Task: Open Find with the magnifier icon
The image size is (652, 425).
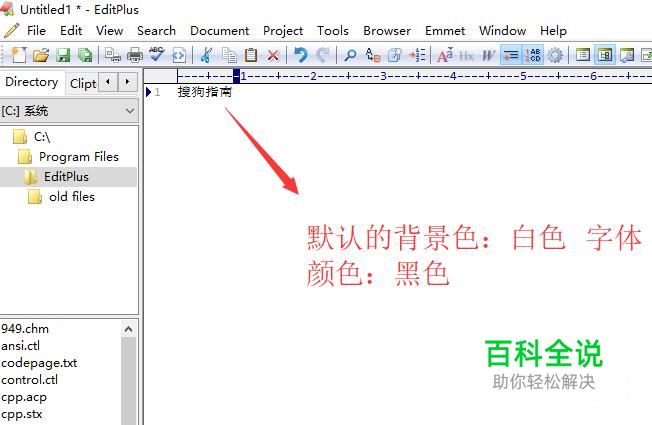Action: click(350, 55)
